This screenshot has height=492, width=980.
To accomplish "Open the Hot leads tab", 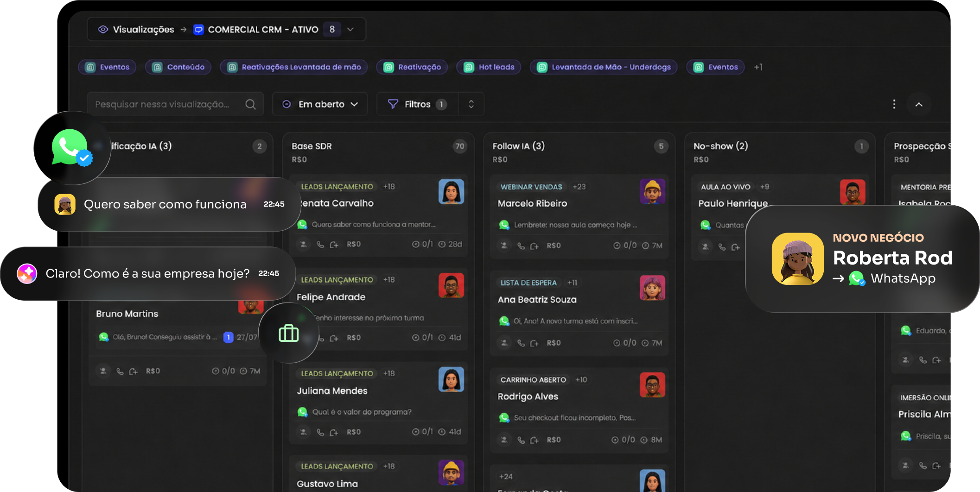I will (489, 67).
